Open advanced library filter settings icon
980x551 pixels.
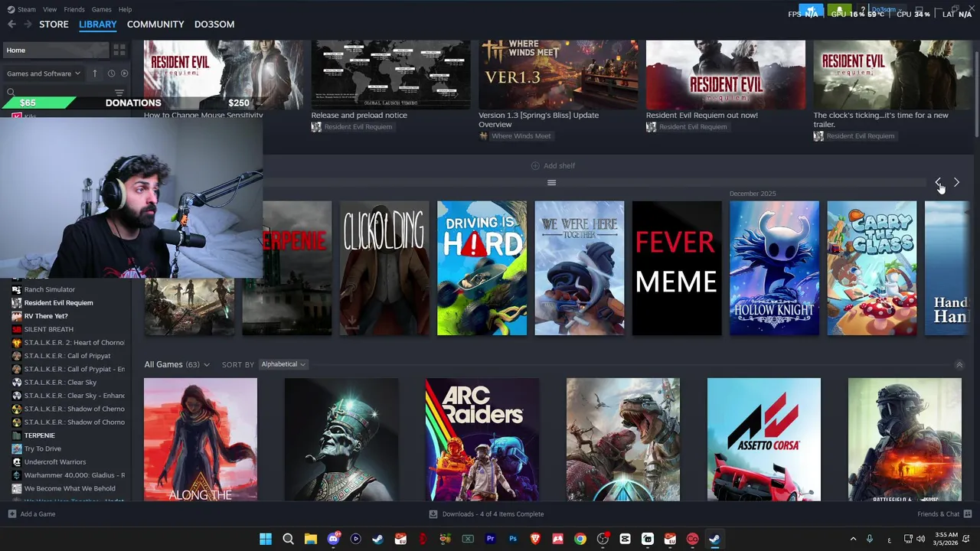click(x=119, y=93)
